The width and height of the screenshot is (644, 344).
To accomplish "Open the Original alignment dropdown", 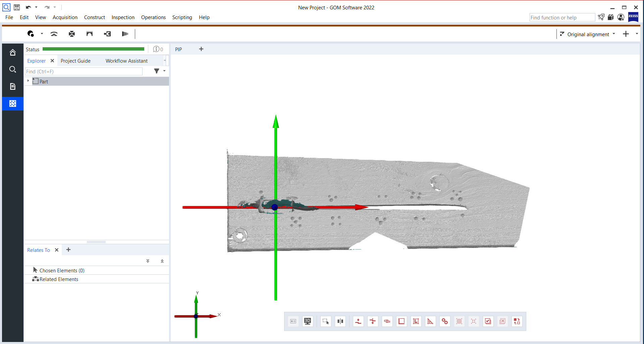I will (x=588, y=34).
